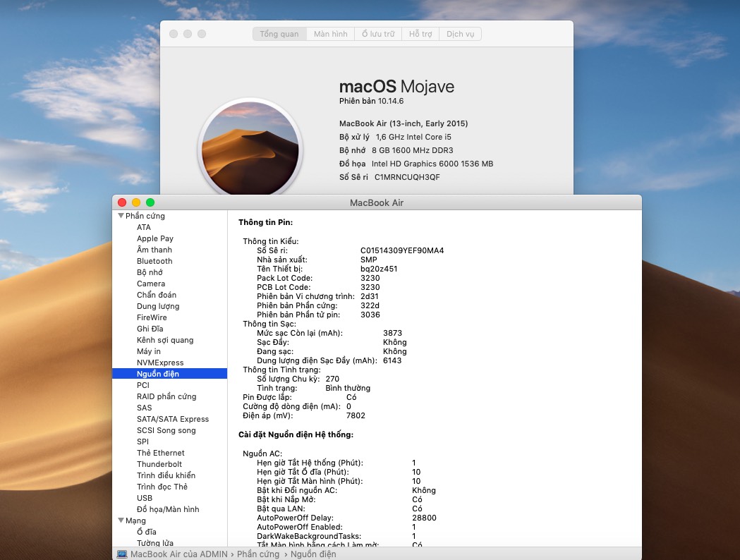Image resolution: width=740 pixels, height=560 pixels.
Task: Open the Ổ lưu trữ tab
Action: [378, 34]
